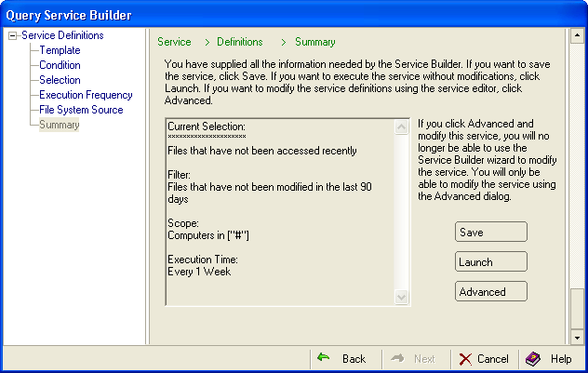Open the Template tree item

pos(60,50)
